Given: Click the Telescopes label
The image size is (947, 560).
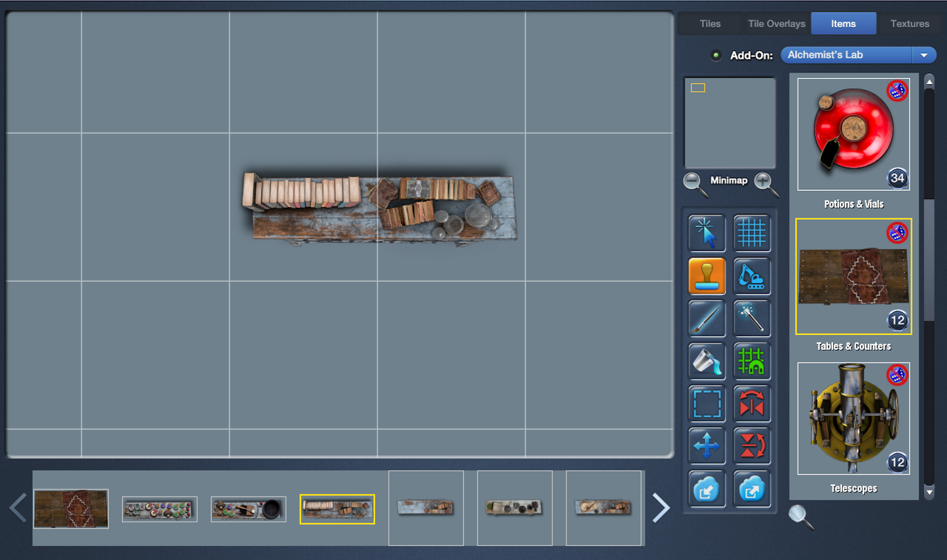Looking at the screenshot, I should click(854, 488).
